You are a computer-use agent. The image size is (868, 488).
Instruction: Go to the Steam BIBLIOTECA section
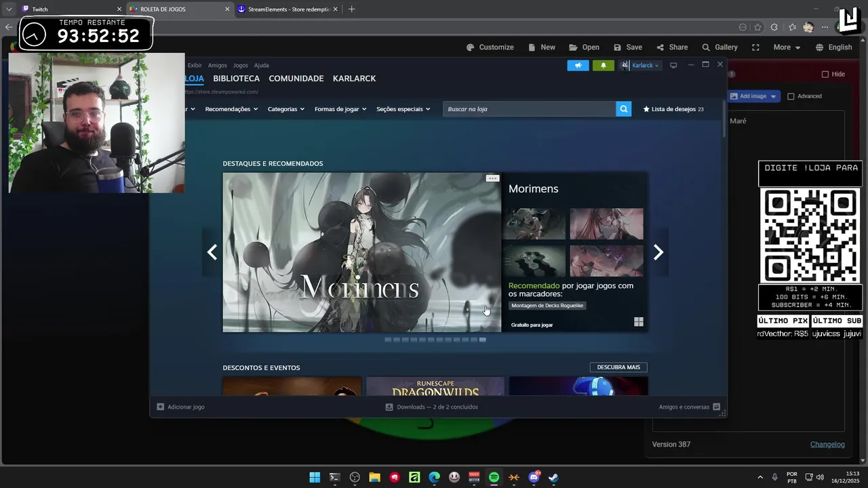[236, 79]
